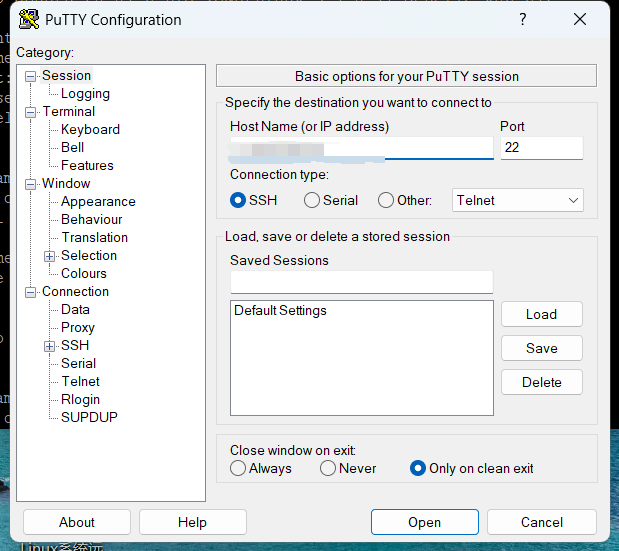Image resolution: width=619 pixels, height=551 pixels.
Task: Open Keyboard settings category
Action: tap(90, 129)
